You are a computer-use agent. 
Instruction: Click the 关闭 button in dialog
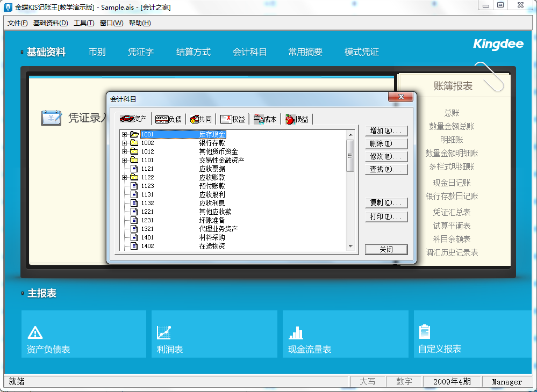(386, 249)
